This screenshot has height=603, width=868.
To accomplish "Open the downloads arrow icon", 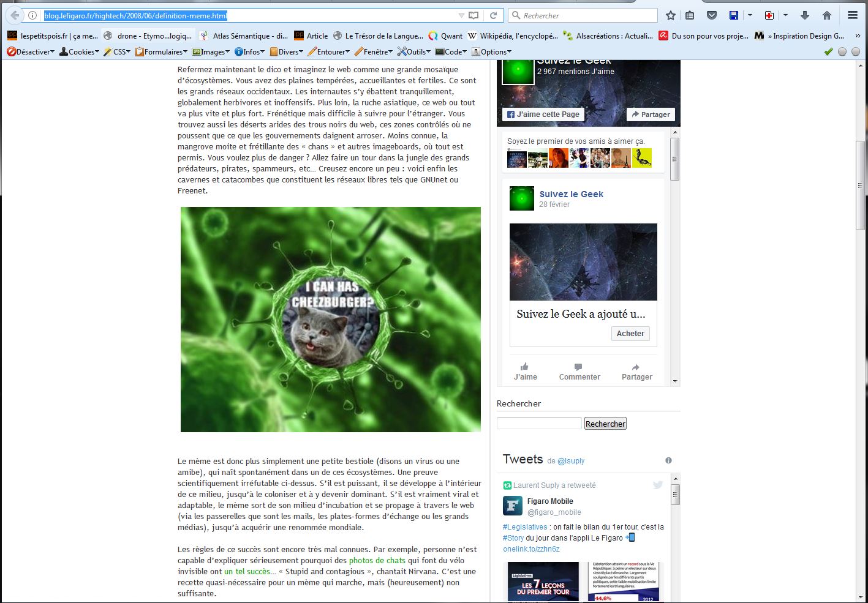I will 805,15.
